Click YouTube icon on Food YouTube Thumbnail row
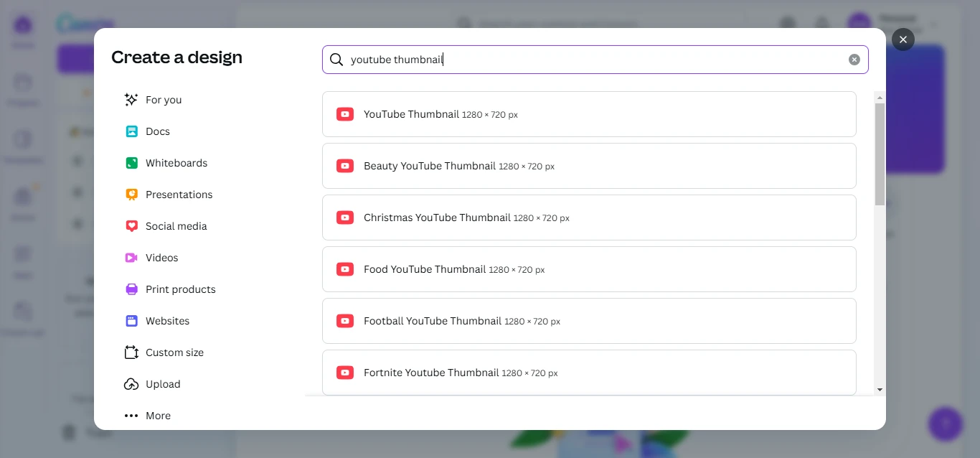 point(345,269)
